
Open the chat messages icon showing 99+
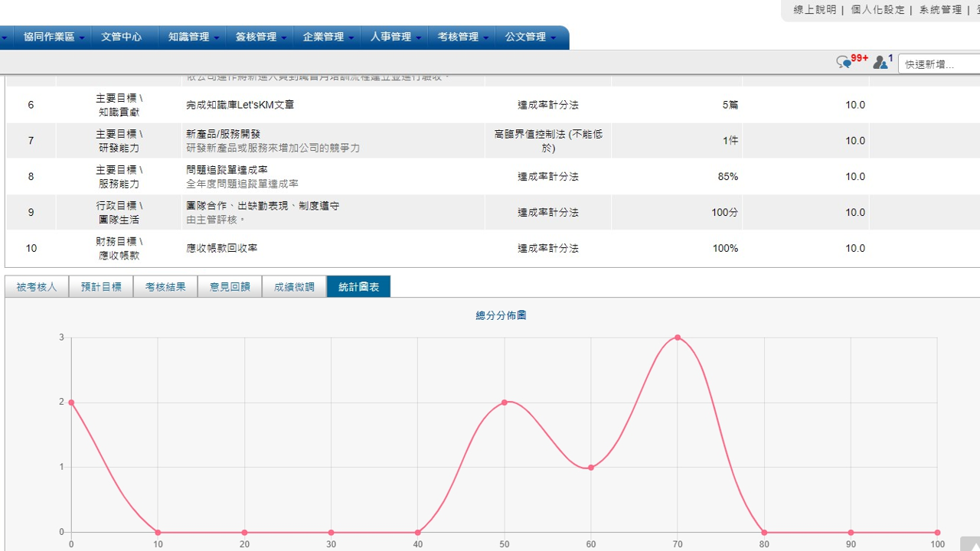[844, 63]
